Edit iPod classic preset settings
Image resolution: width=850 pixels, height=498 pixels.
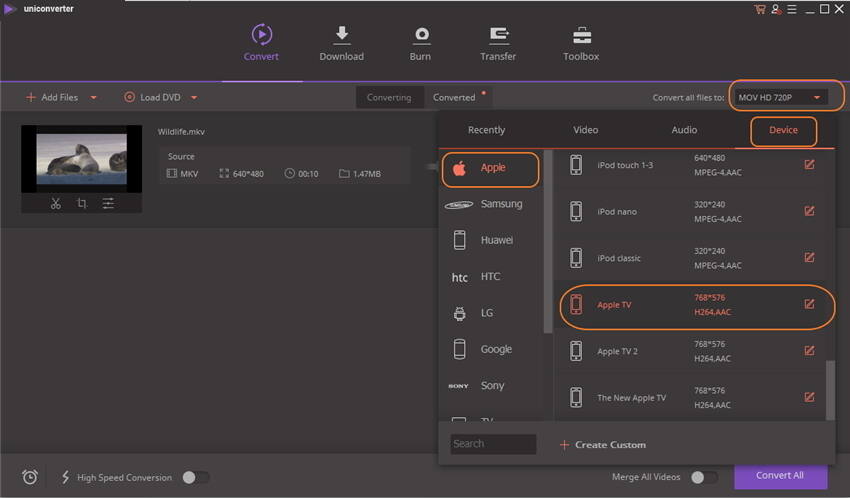click(x=809, y=257)
